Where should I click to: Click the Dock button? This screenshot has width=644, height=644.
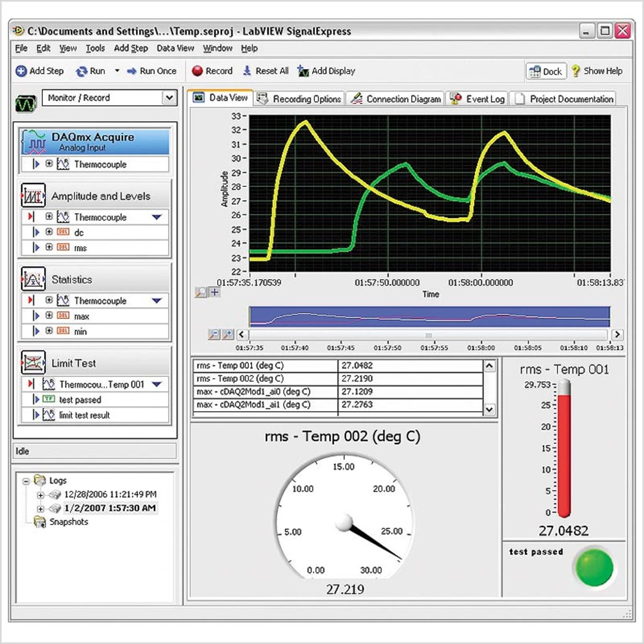(546, 71)
